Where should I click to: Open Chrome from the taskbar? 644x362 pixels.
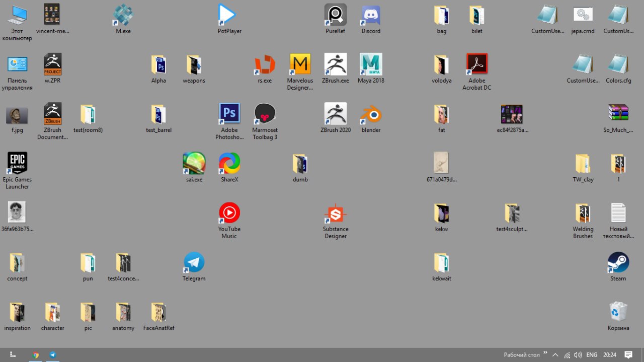coord(35,355)
